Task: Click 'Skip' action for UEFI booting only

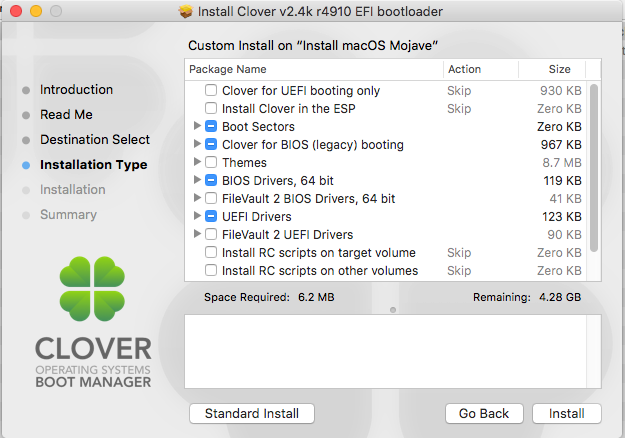Action: pos(459,90)
